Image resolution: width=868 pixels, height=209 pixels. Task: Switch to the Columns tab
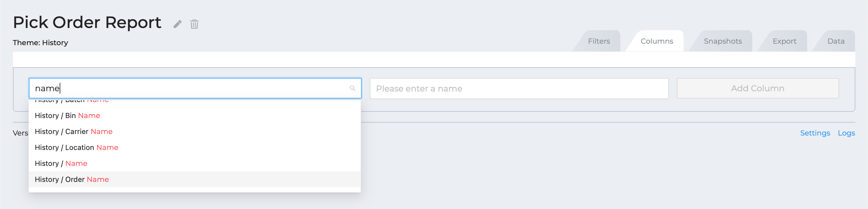[656, 41]
